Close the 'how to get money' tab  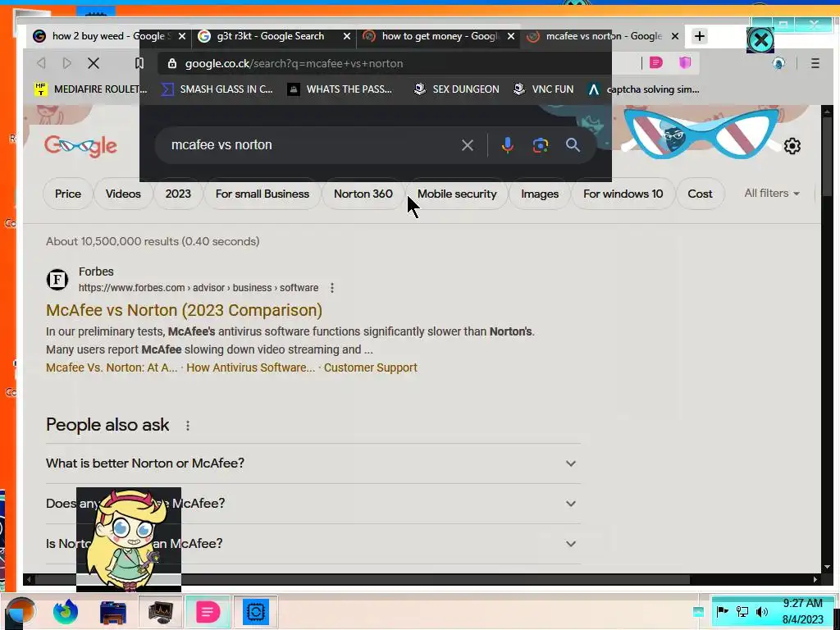coord(511,36)
